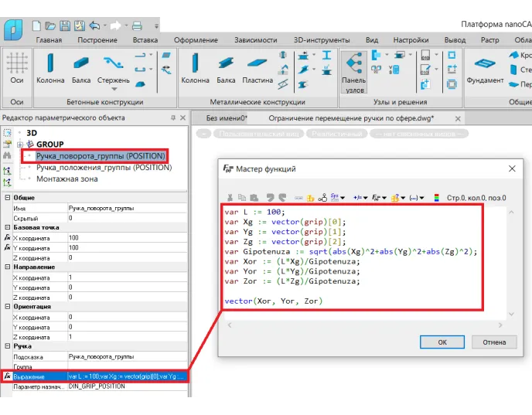Open the nanoCAD application logo menu
Viewport: 532px width, 415px height.
tap(13, 30)
